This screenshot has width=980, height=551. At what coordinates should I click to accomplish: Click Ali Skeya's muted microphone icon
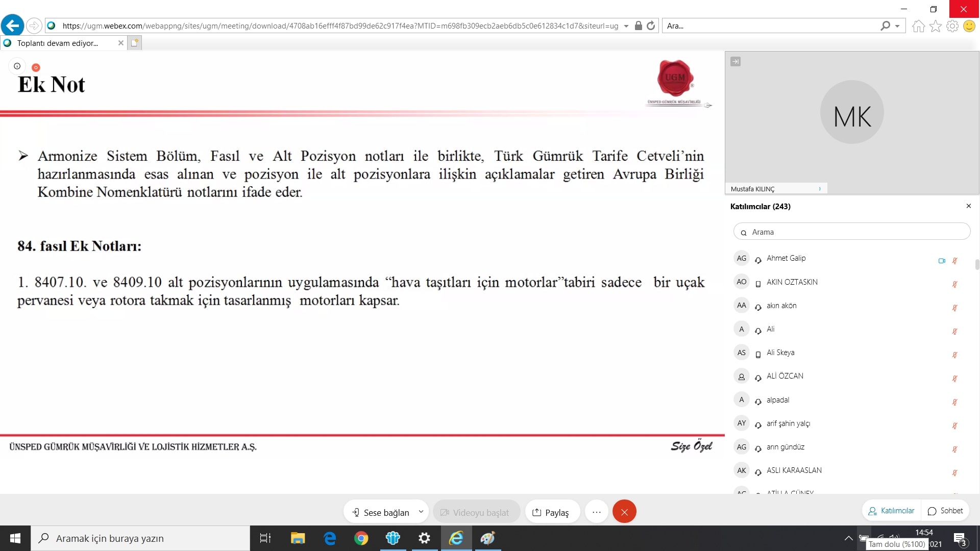[x=954, y=355]
